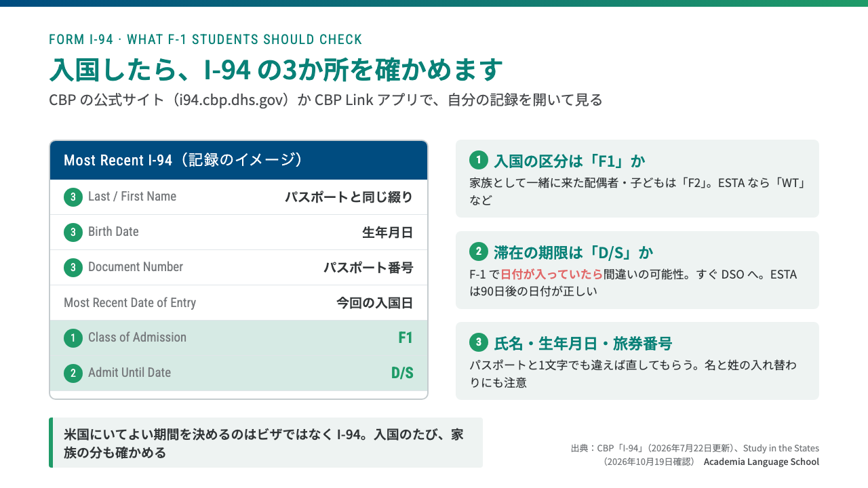The image size is (868, 488).
Task: Click the "生年月日" value beside Birth Date
Action: pyautogui.click(x=387, y=232)
